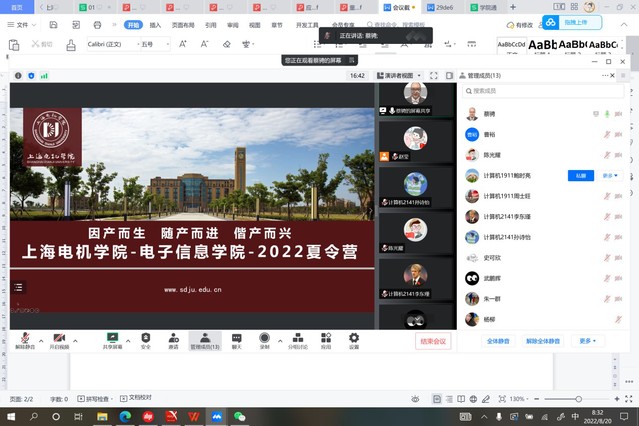Toggle muted microphone for member 陈光耀
Screen dimensions: 639x426
pos(606,155)
